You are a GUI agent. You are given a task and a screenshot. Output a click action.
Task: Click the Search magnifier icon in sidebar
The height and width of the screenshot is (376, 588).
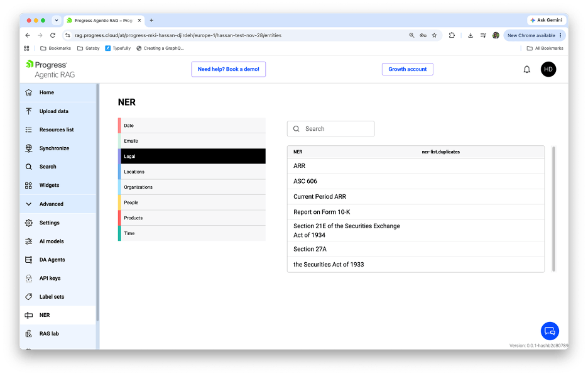[x=28, y=167]
